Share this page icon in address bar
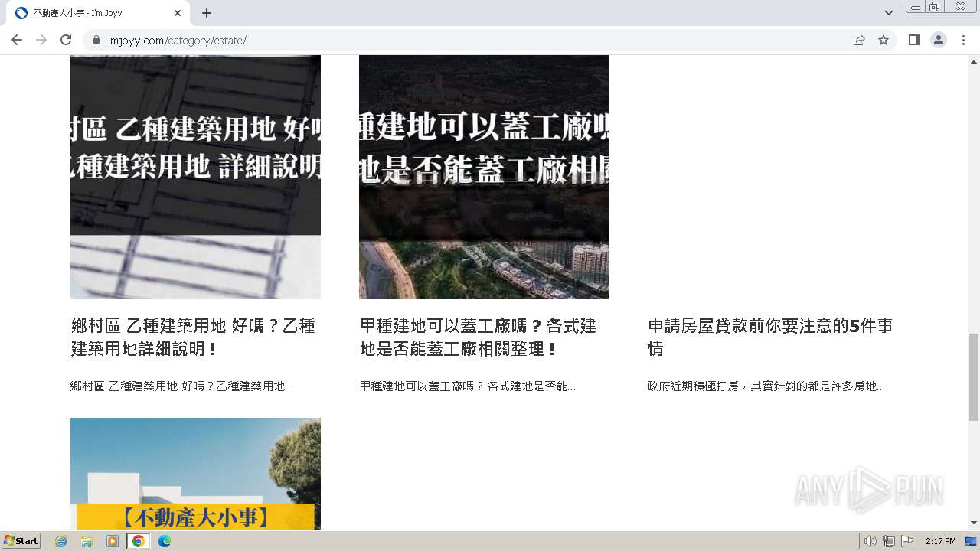The height and width of the screenshot is (551, 980). pyautogui.click(x=859, y=40)
